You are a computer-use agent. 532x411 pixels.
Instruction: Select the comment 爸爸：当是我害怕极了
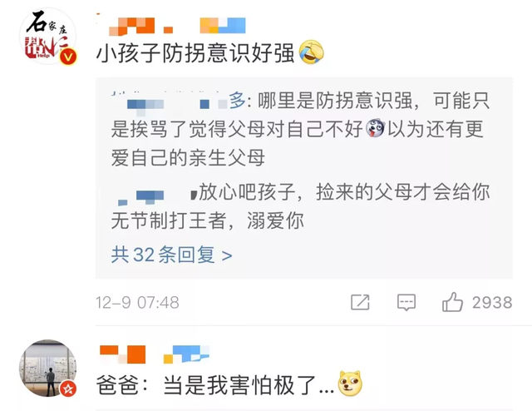pyautogui.click(x=215, y=385)
